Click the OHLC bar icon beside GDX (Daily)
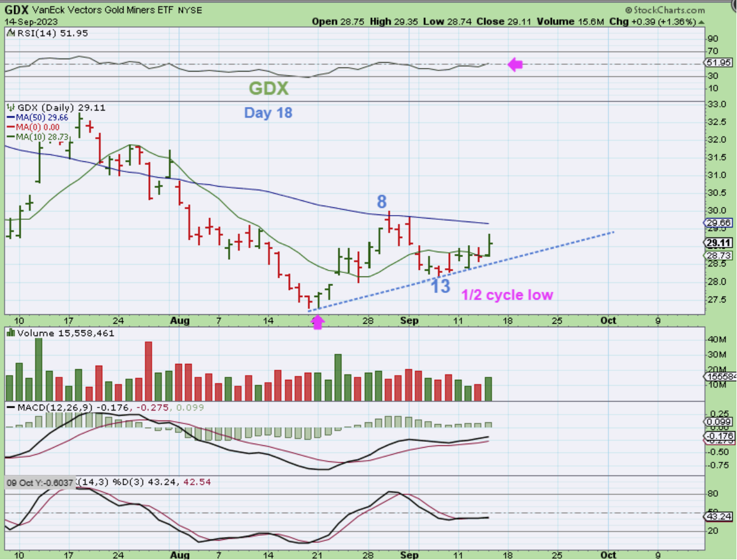737x560 pixels. [x=11, y=108]
